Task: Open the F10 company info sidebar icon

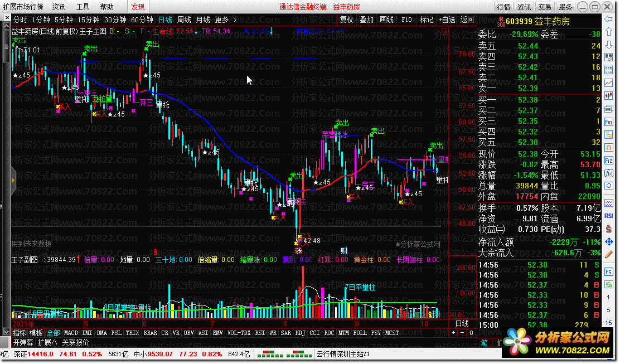Action: click(608, 122)
